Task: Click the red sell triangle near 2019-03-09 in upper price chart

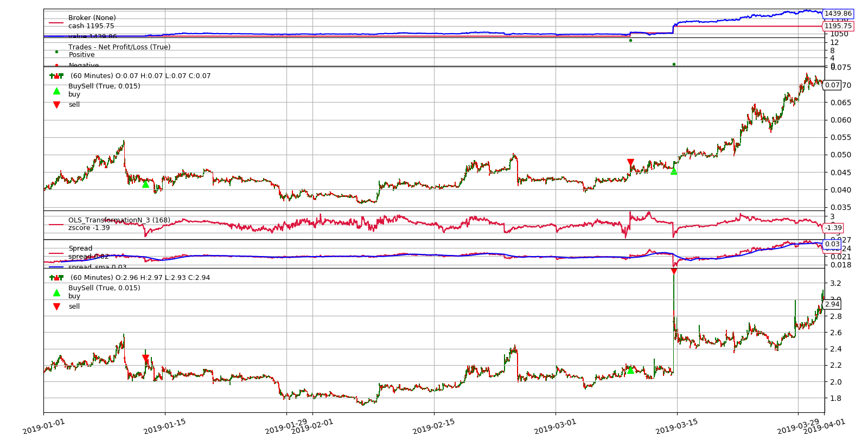Action: click(x=630, y=163)
